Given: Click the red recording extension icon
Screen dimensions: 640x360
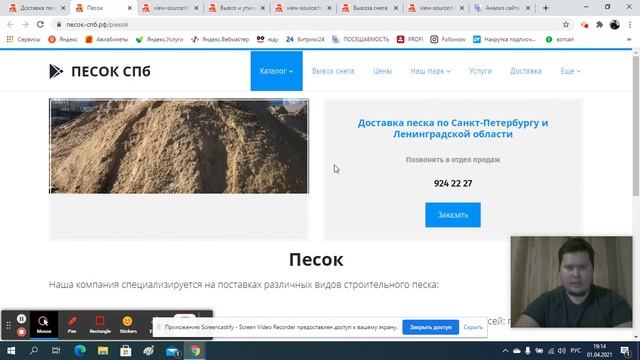Looking at the screenshot, I should point(584,24).
